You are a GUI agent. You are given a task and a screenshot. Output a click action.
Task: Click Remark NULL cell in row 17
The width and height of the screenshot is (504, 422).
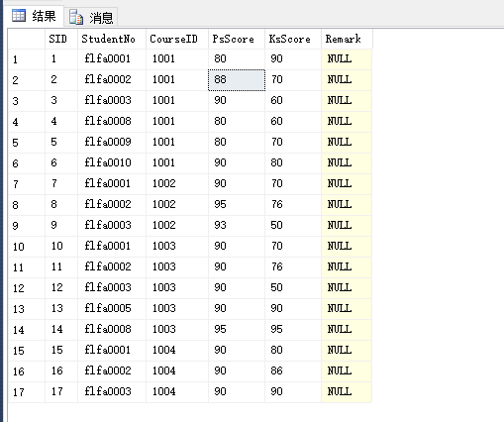[347, 392]
